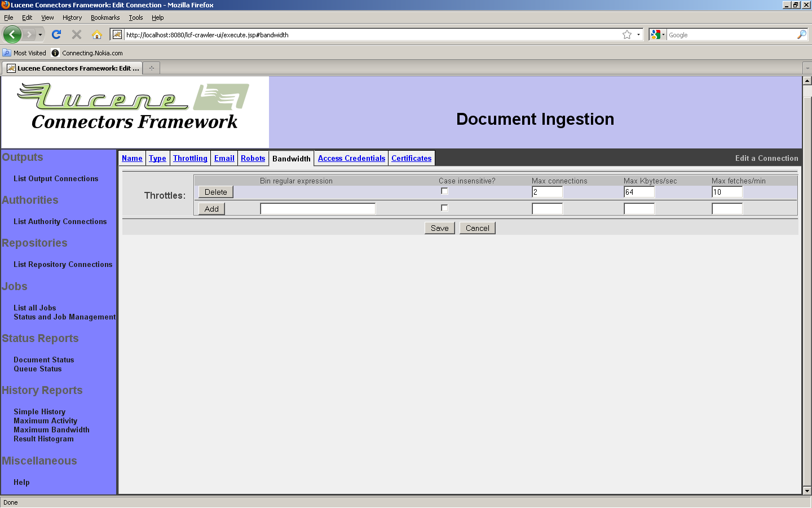
Task: Open List Repository Connections link
Action: tap(63, 265)
